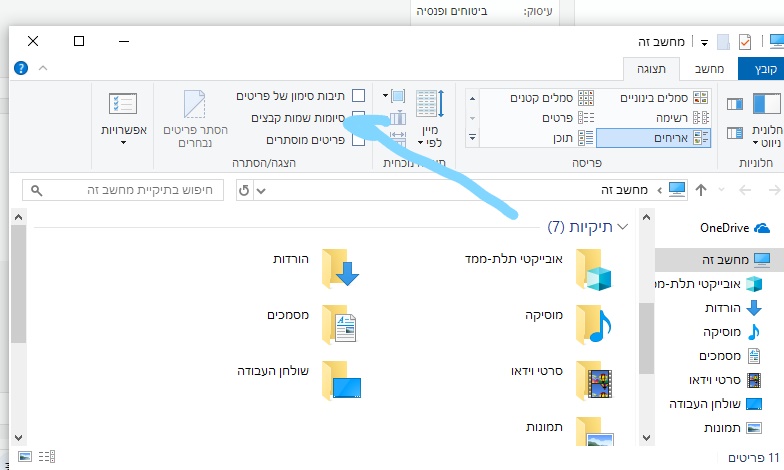
Task: Click Hide selected items (הסתר פריטים נבחרים)
Action: (195, 119)
